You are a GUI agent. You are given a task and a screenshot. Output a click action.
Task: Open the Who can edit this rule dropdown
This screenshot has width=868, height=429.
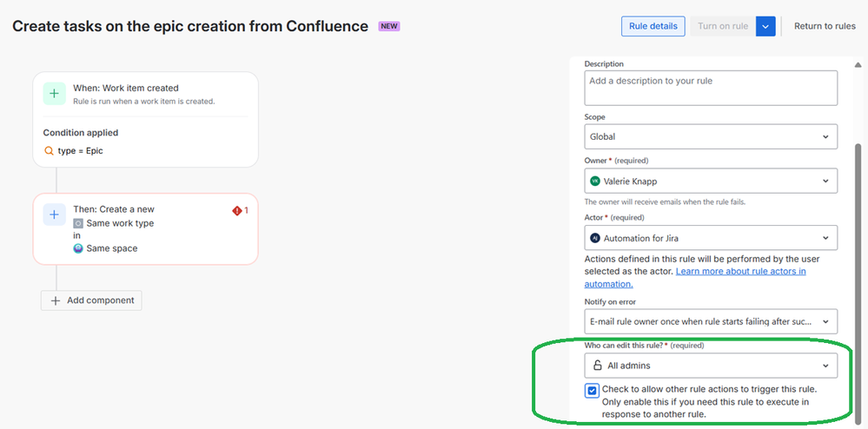pyautogui.click(x=711, y=366)
